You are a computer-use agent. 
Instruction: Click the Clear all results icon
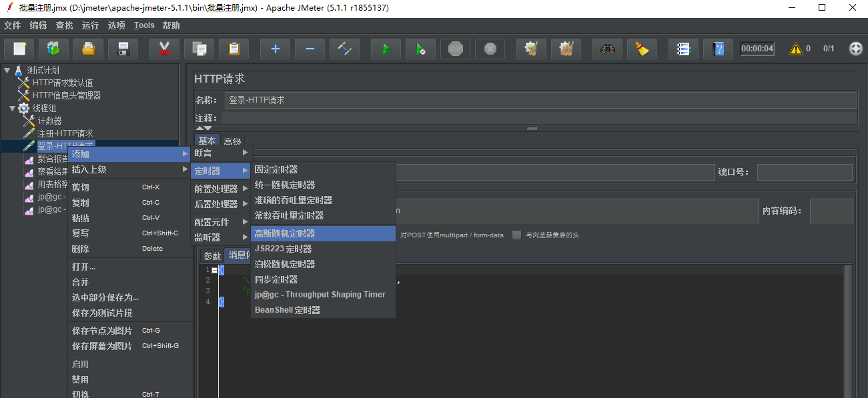(x=566, y=49)
